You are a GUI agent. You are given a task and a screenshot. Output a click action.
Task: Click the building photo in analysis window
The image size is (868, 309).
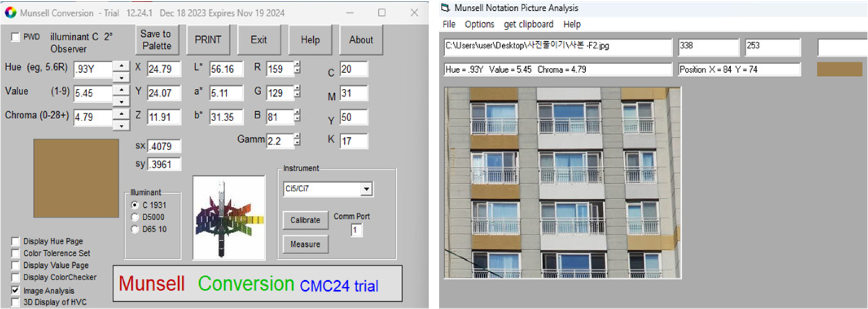coord(562,183)
